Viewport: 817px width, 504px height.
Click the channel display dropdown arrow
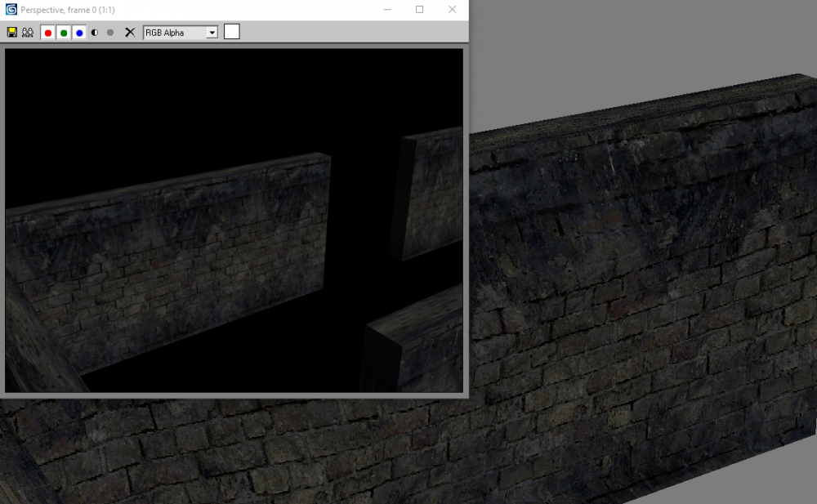click(211, 32)
